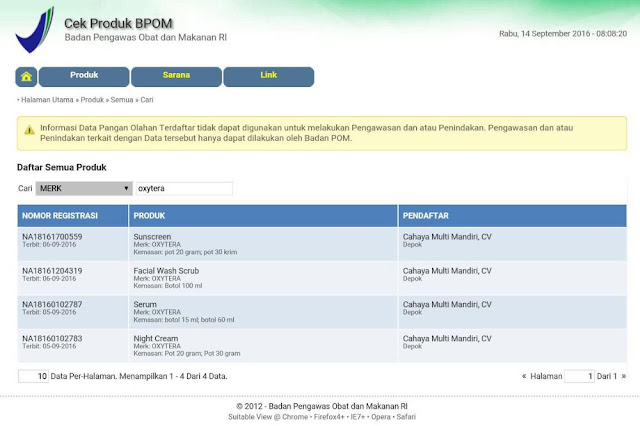This screenshot has width=640, height=426.
Task: Click the Serum product name
Action: [x=145, y=304]
